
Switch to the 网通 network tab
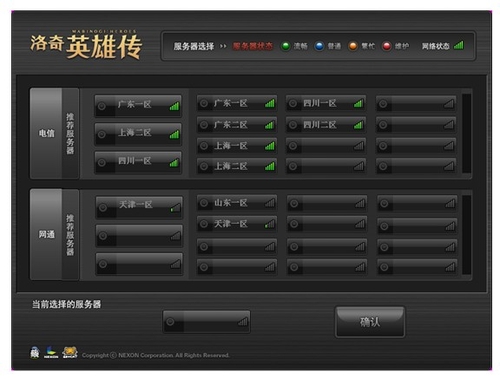(46, 235)
